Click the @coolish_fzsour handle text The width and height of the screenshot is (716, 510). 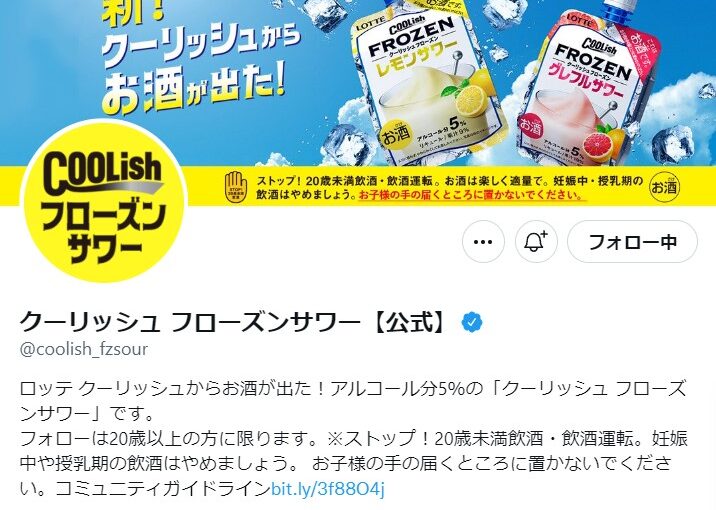(x=84, y=349)
